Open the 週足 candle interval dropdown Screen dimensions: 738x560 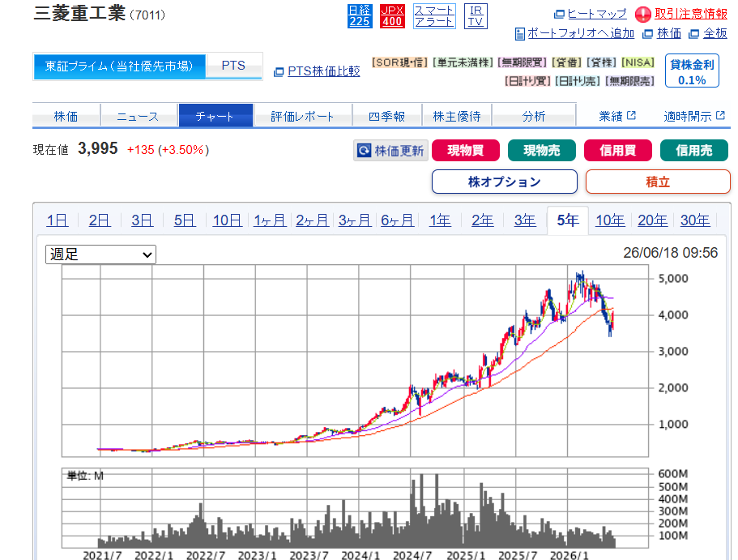click(x=100, y=254)
